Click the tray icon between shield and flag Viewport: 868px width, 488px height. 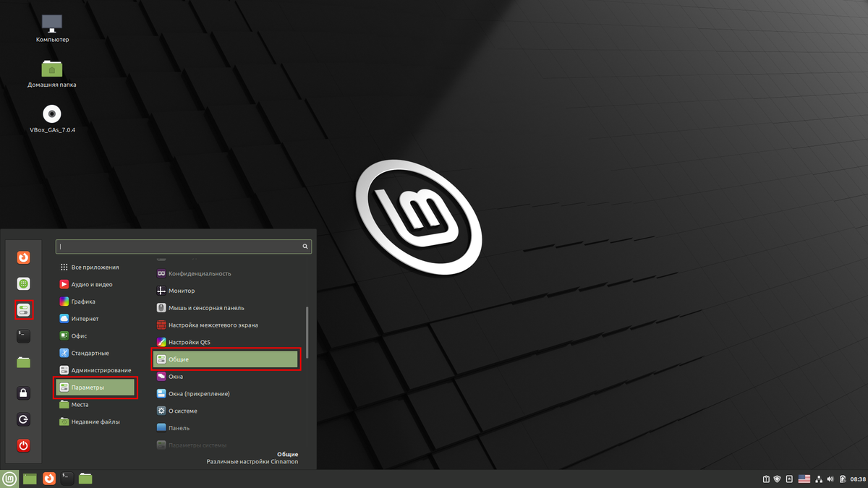(789, 479)
